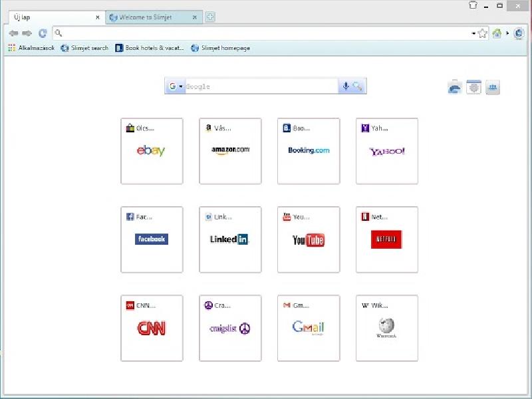Image resolution: width=532 pixels, height=399 pixels.
Task: Click the blue grid icon right of the gear
Action: tap(493, 88)
